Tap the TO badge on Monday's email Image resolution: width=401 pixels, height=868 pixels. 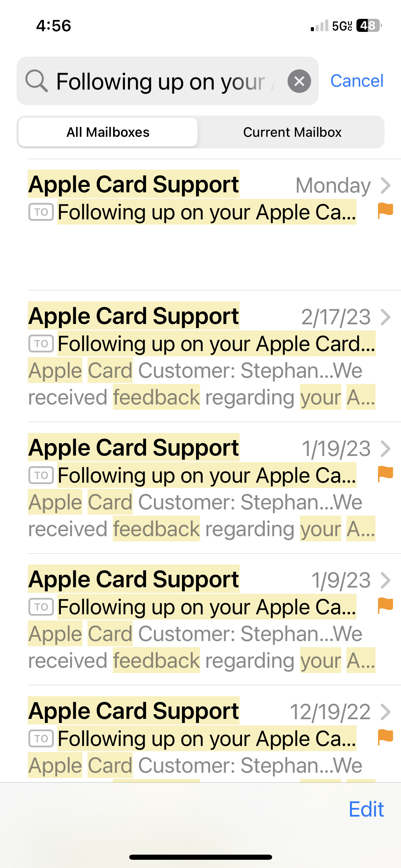click(x=41, y=212)
